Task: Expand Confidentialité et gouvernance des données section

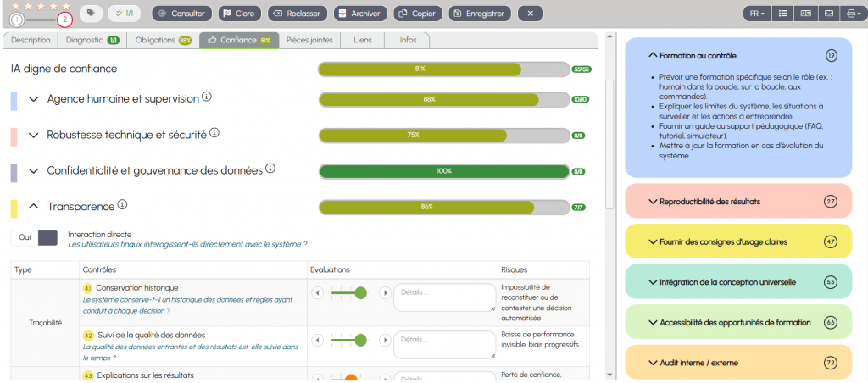Action: pos(34,171)
